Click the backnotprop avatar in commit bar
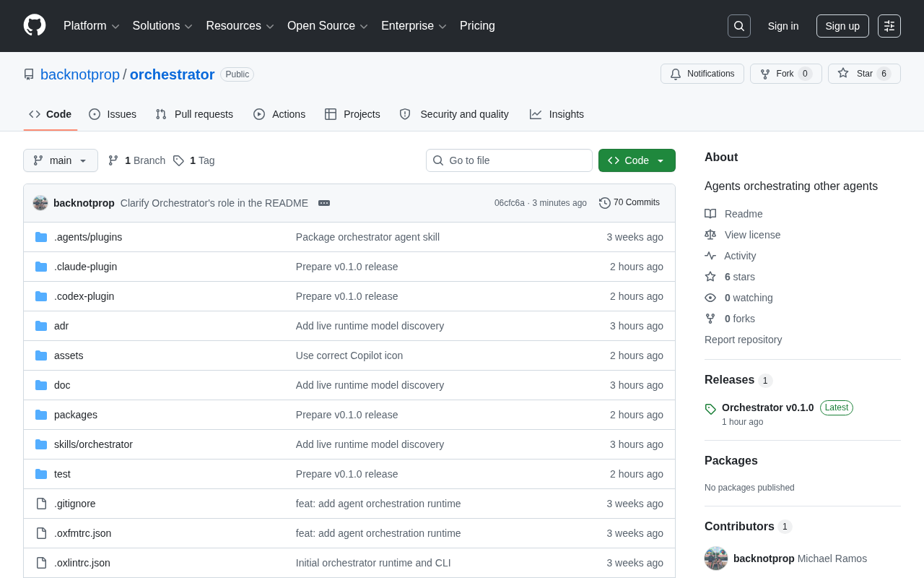Image resolution: width=924 pixels, height=578 pixels. coord(40,203)
